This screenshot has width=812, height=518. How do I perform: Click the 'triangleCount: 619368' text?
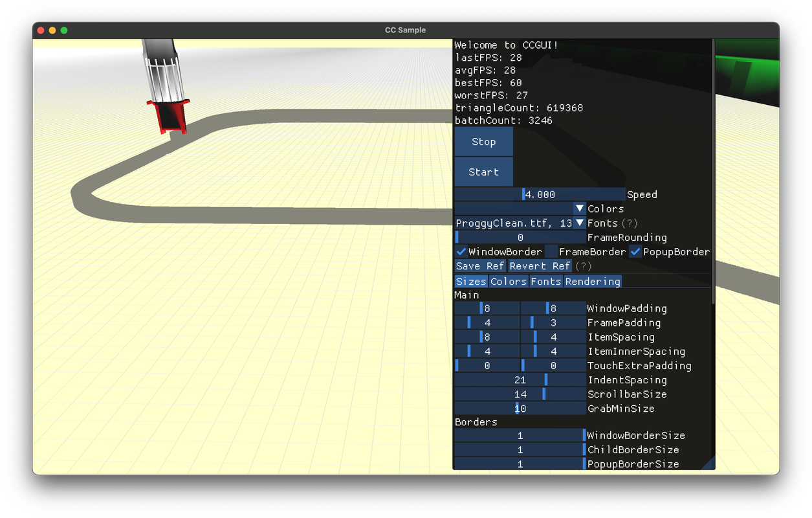[519, 107]
